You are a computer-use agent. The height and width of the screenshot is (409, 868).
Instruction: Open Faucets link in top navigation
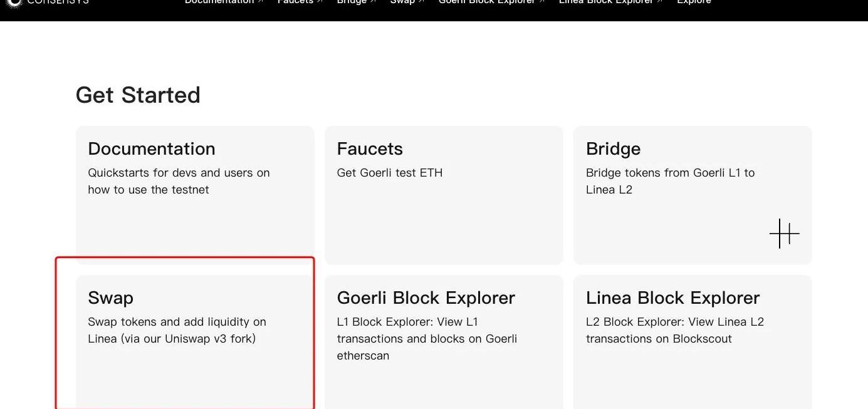point(295,3)
